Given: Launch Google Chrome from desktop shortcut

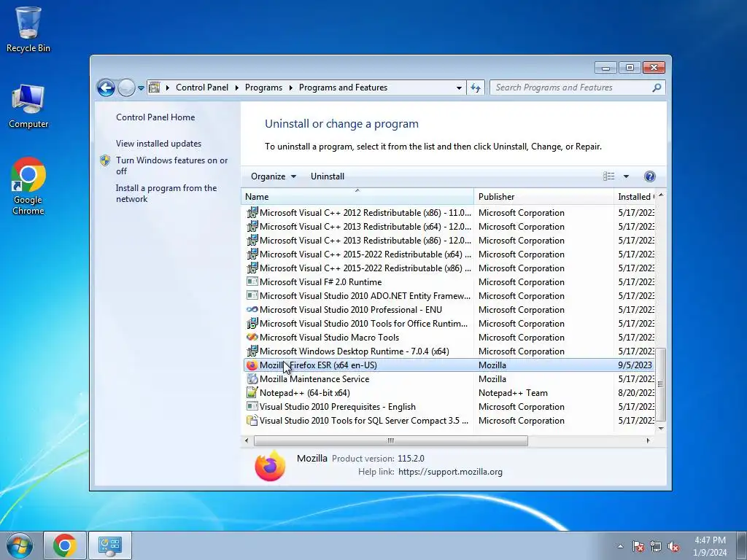Looking at the screenshot, I should pyautogui.click(x=28, y=186).
